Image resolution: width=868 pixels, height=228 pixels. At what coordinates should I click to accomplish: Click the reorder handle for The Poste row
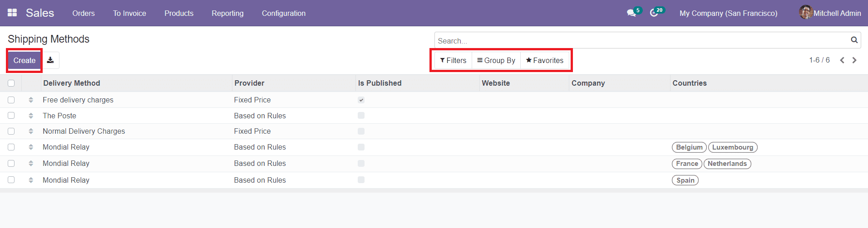[x=31, y=116]
